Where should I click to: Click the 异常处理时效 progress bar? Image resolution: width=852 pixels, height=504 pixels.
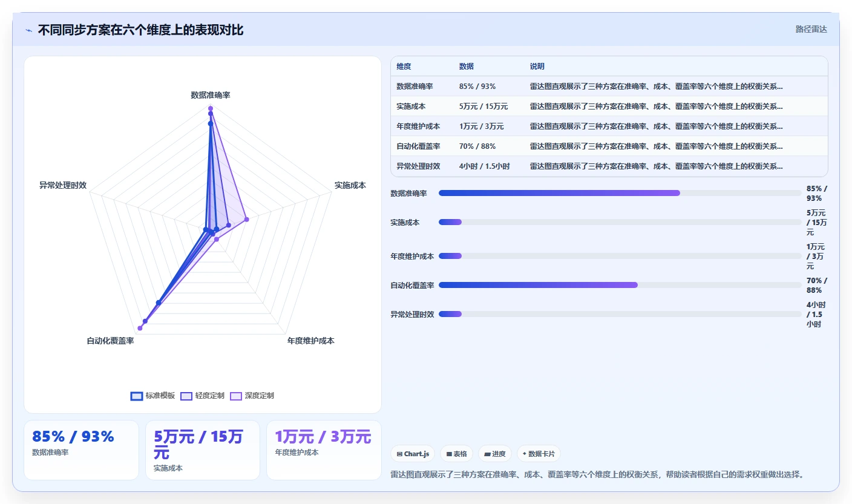coord(620,314)
